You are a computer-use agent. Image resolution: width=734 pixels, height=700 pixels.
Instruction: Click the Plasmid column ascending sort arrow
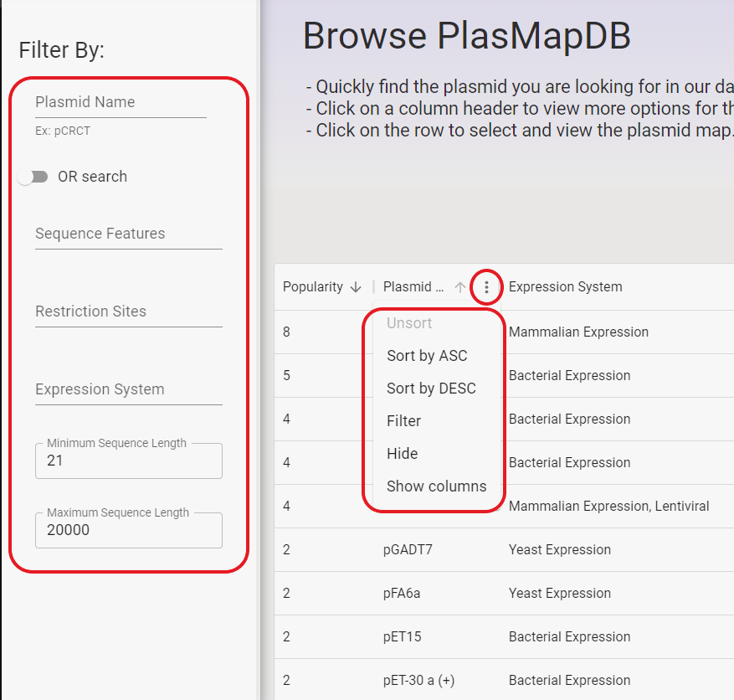pos(459,287)
